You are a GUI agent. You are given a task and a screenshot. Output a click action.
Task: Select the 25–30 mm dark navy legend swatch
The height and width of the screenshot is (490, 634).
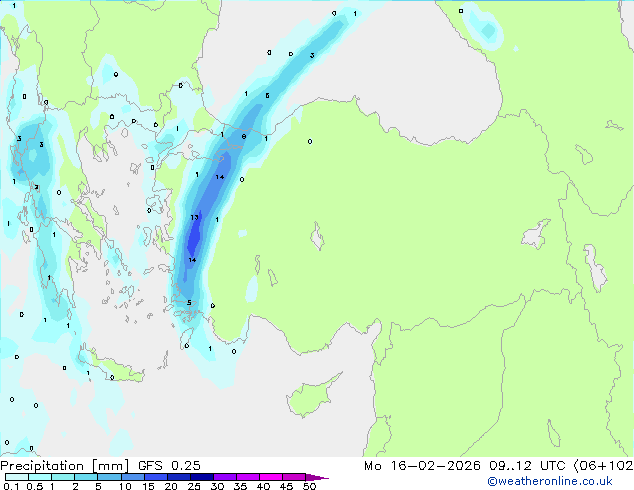[x=202, y=477]
